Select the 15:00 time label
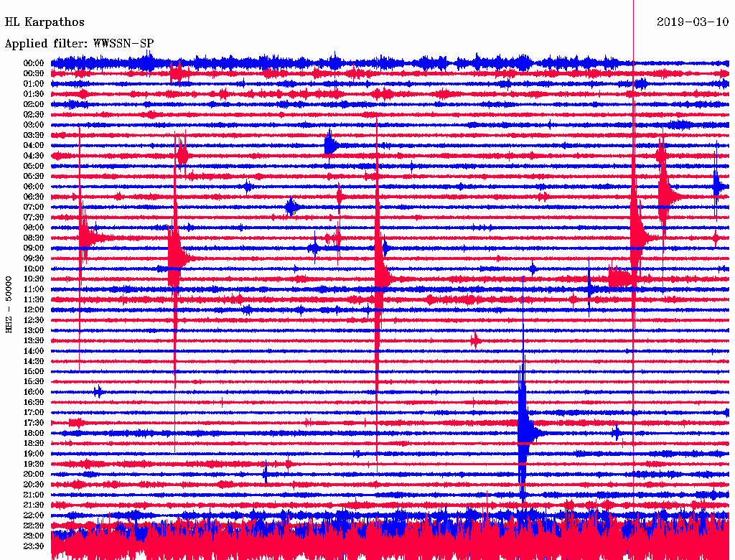The image size is (735, 560). [34, 371]
